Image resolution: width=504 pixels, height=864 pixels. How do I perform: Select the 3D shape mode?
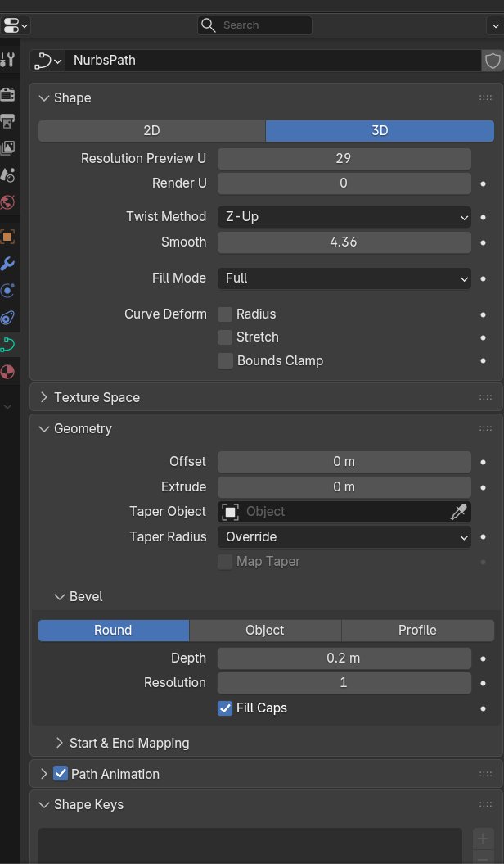(380, 131)
